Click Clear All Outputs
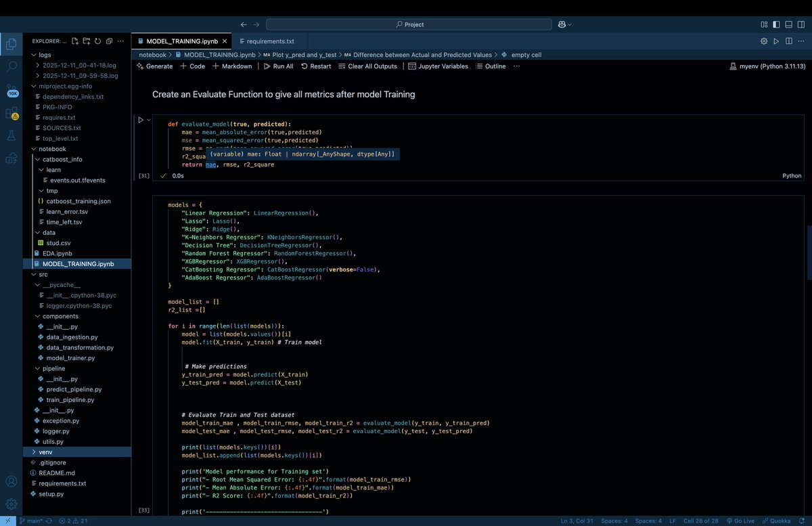812x526 pixels. 367,66
